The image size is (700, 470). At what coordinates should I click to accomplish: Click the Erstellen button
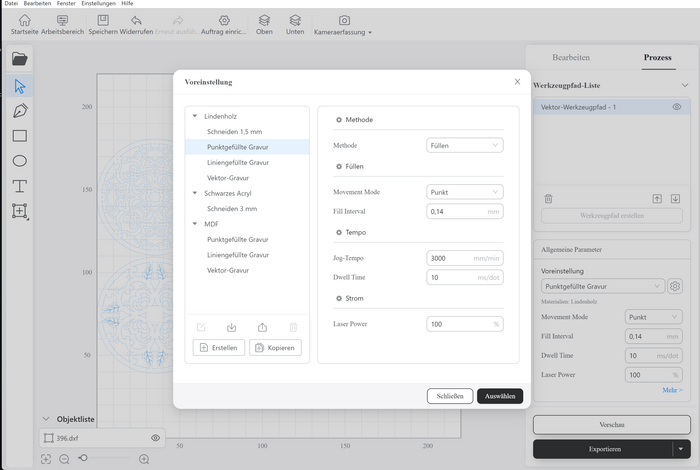coord(219,348)
